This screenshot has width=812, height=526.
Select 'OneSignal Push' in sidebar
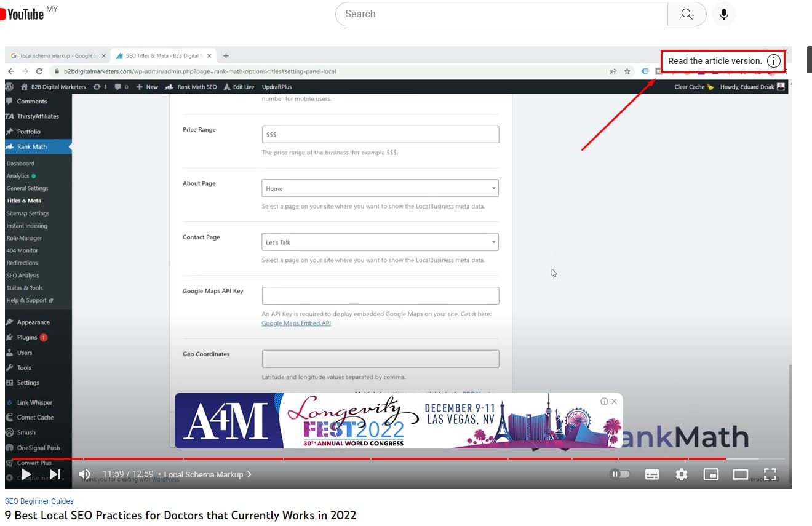(x=38, y=448)
